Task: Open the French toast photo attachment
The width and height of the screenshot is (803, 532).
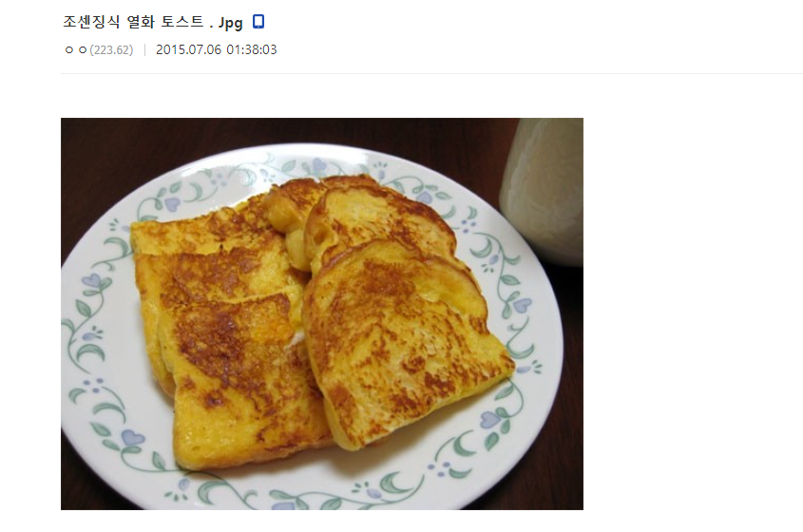Action: pyautogui.click(x=321, y=313)
